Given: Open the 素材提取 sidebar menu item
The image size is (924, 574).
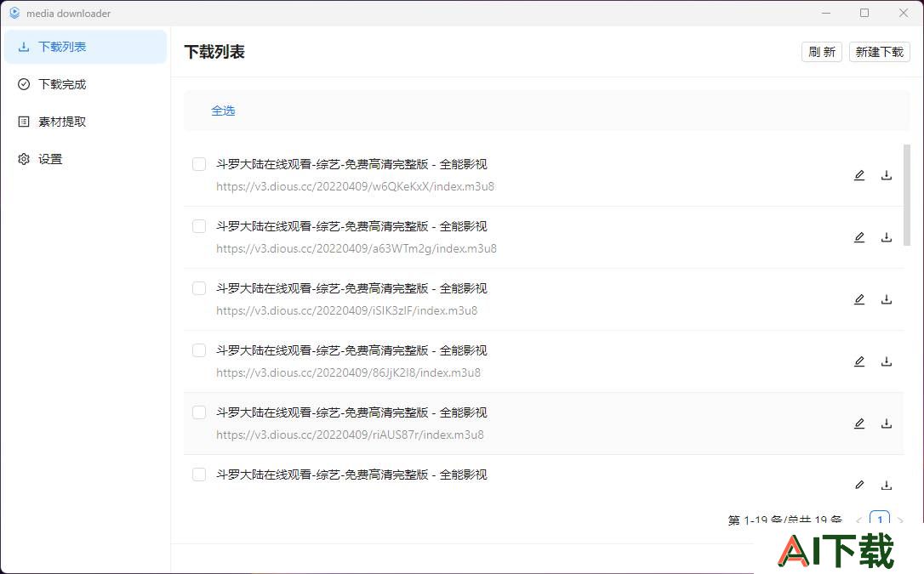Looking at the screenshot, I should (85, 122).
